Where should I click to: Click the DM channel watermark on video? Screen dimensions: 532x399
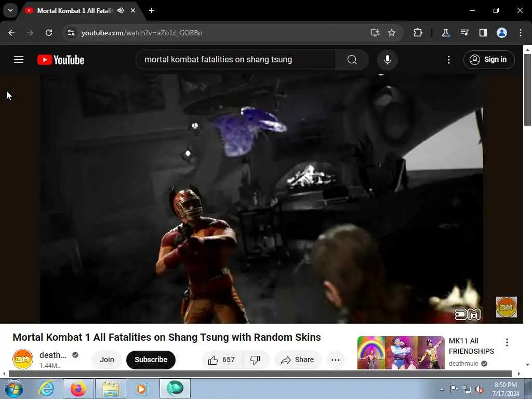(x=506, y=307)
